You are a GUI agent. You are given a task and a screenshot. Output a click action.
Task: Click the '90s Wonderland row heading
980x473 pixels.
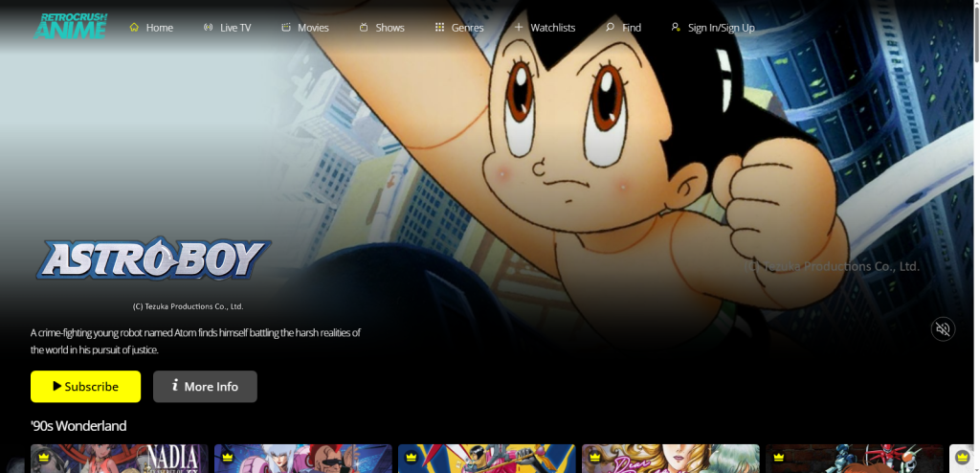[78, 426]
